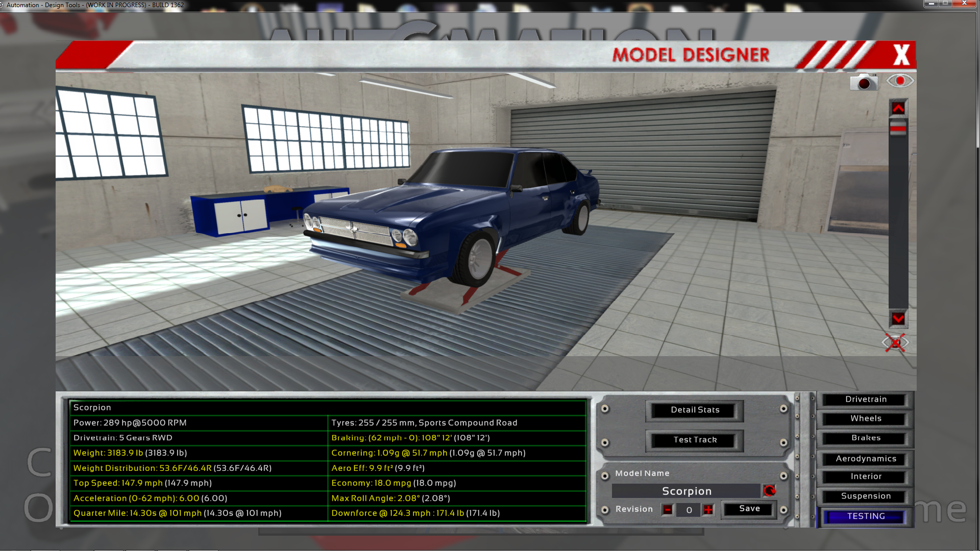Decrease revision with the minus icon
The width and height of the screenshot is (980, 551).
[x=667, y=510]
